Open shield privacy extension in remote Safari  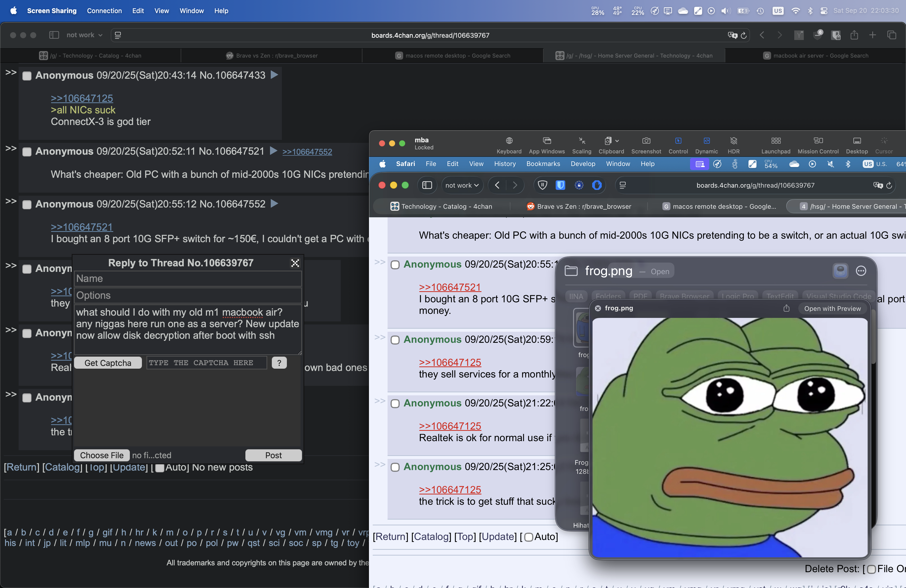[542, 185]
